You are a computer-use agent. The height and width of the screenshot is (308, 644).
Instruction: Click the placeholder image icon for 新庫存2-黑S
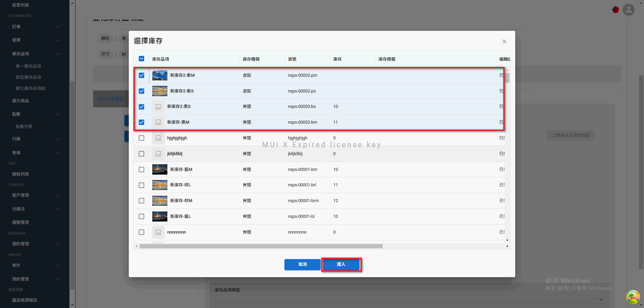[x=158, y=107]
